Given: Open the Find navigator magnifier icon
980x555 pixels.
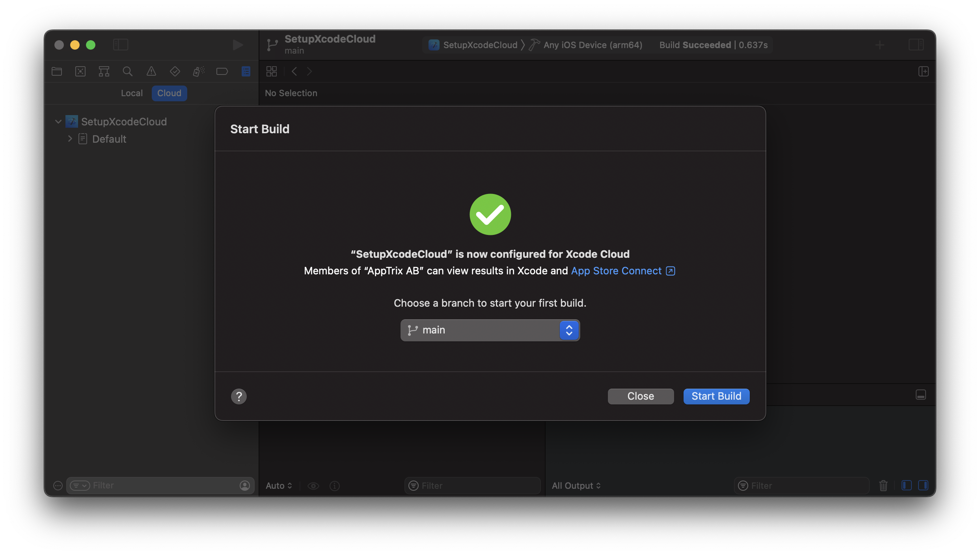Looking at the screenshot, I should pos(127,71).
